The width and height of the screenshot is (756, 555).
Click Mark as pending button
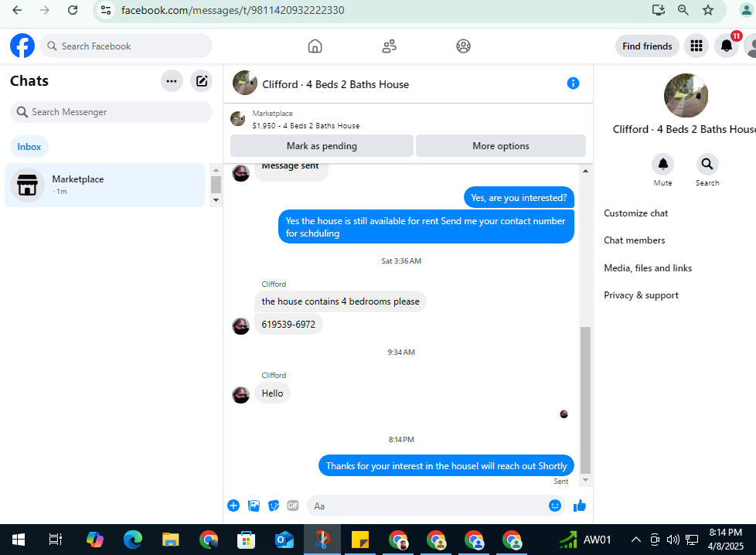[x=322, y=145]
